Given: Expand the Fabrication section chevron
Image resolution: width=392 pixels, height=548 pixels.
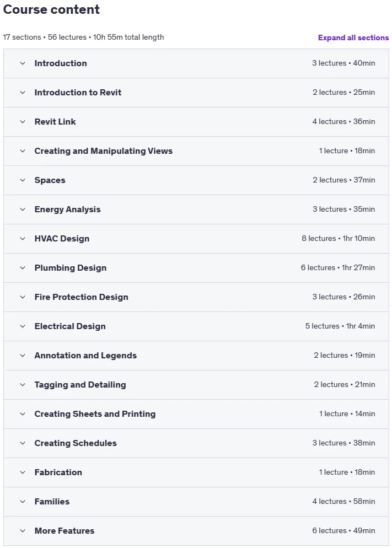Looking at the screenshot, I should click(23, 472).
